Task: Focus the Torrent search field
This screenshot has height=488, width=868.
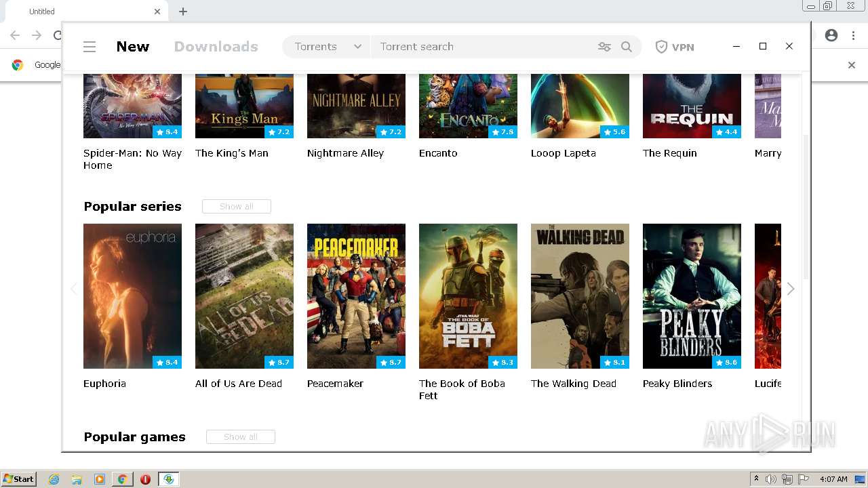Action: tap(481, 47)
